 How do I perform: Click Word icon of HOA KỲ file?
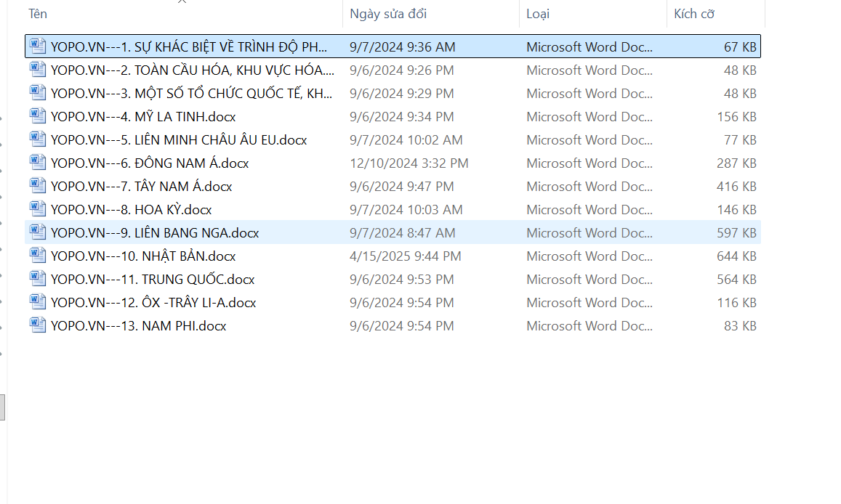pyautogui.click(x=38, y=209)
